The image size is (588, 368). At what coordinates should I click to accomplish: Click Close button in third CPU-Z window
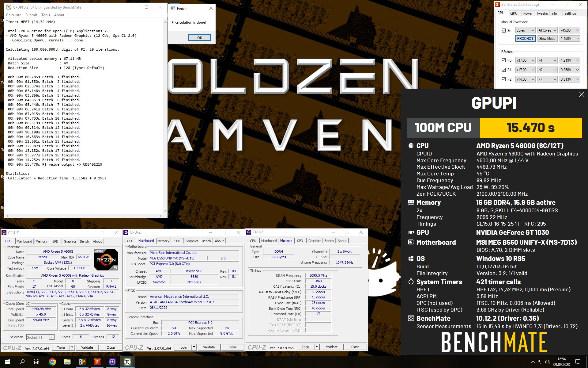(355, 347)
